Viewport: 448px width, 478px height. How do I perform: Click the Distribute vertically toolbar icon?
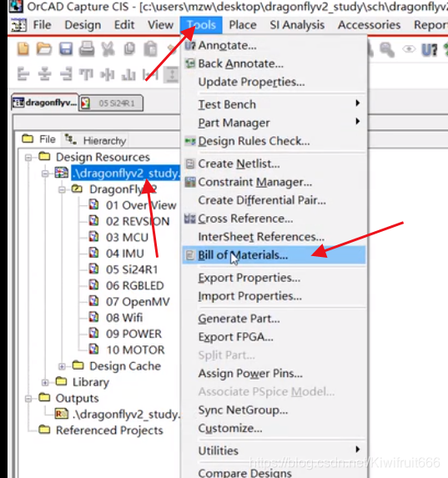click(x=171, y=75)
